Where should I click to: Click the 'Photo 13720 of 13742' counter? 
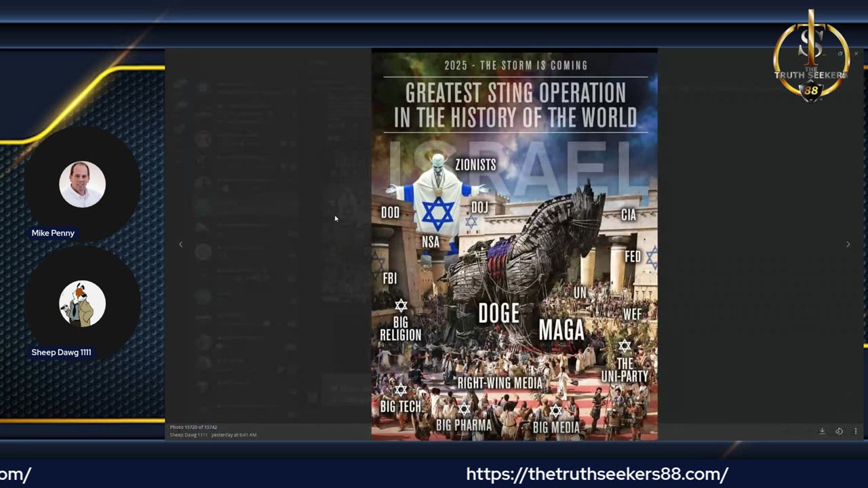[x=193, y=427]
